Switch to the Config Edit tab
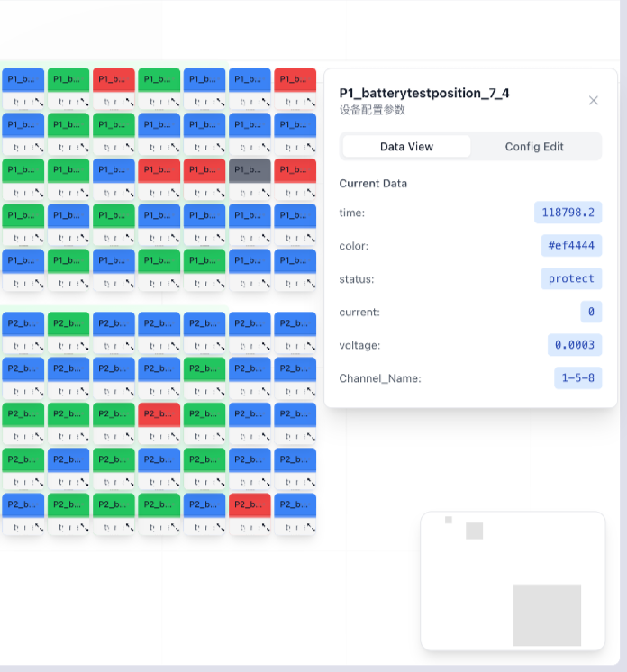Image resolution: width=627 pixels, height=672 pixels. pyautogui.click(x=534, y=147)
